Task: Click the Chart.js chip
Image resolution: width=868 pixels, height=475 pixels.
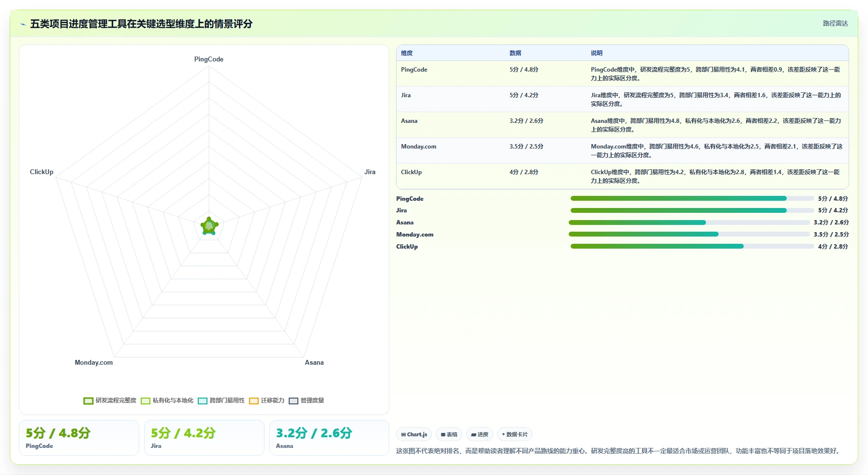Action: click(414, 434)
